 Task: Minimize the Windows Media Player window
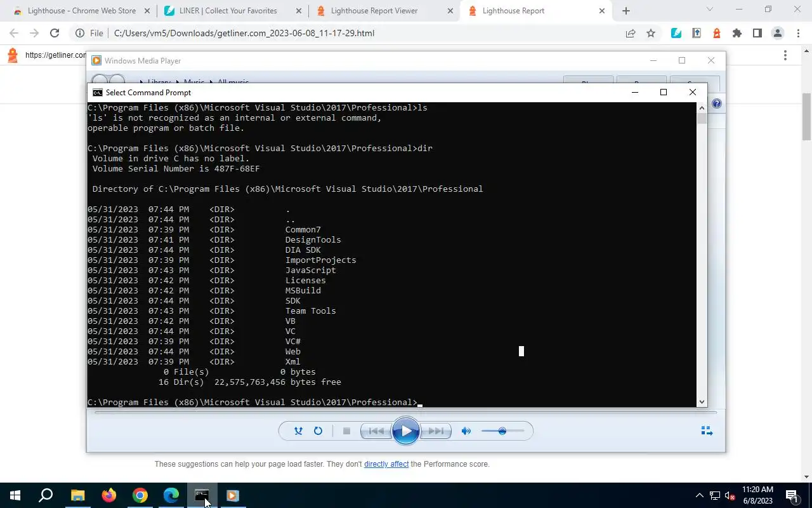coord(653,61)
